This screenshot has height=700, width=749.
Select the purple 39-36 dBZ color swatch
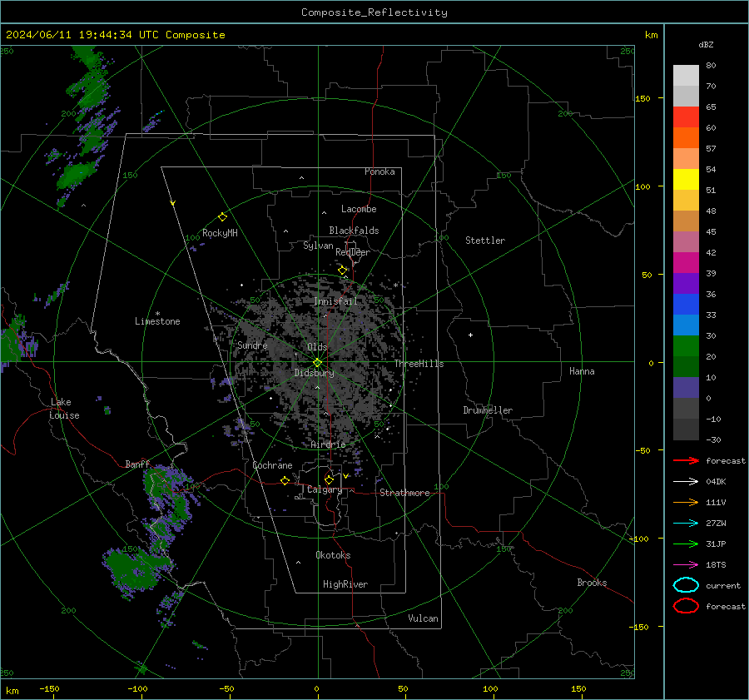pos(686,284)
